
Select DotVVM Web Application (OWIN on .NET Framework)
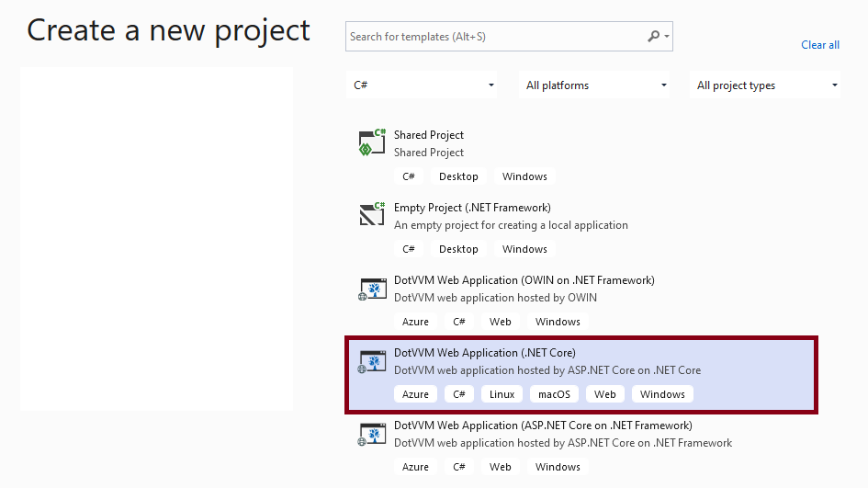[524, 280]
